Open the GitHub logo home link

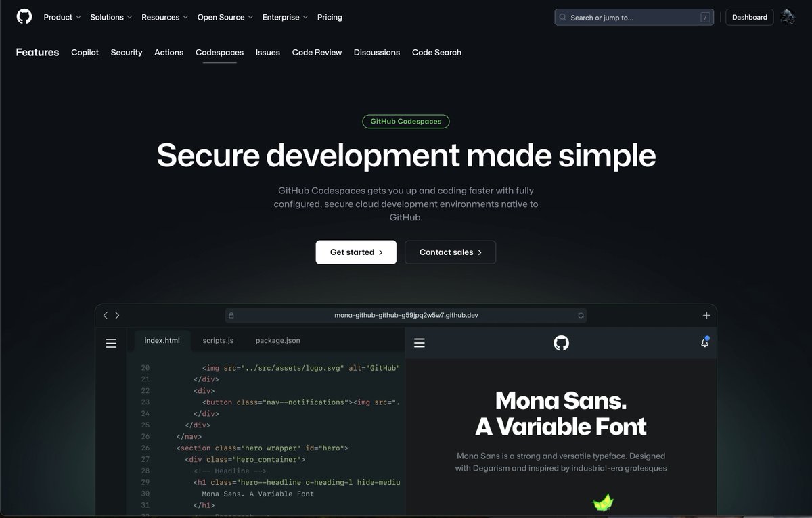click(x=24, y=17)
